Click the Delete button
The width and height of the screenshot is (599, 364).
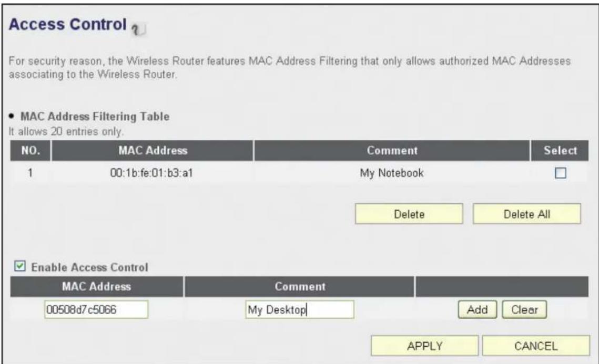[x=409, y=214]
